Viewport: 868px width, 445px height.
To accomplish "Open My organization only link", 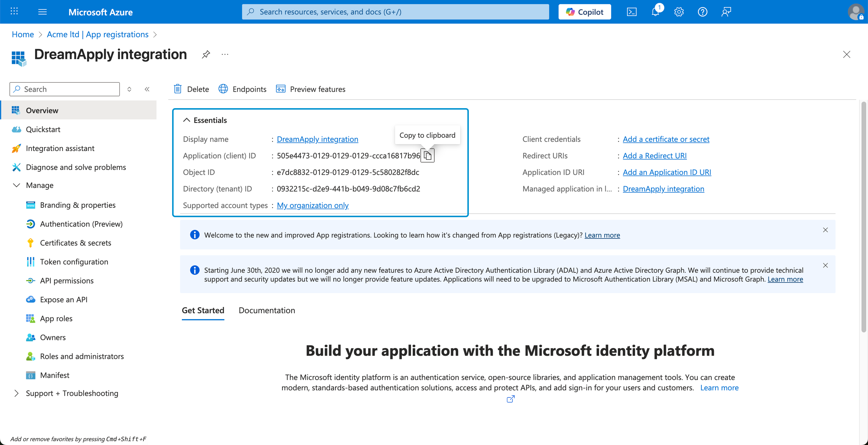I will 313,205.
